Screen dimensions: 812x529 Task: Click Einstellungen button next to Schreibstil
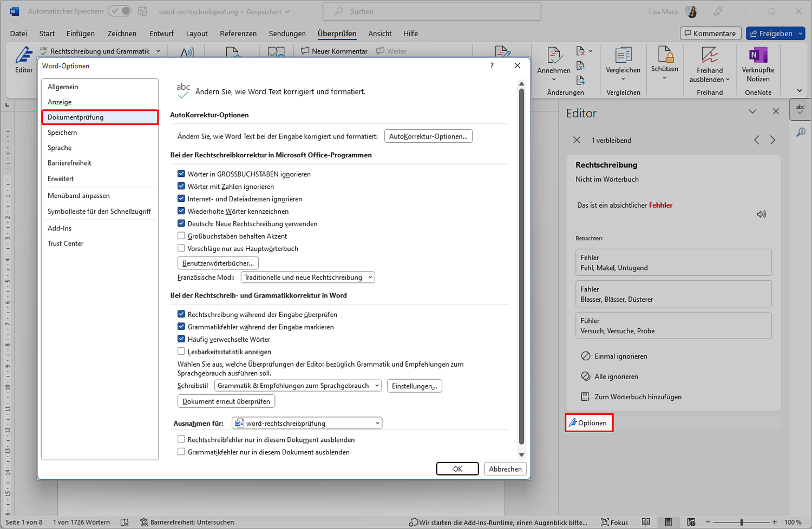[415, 386]
